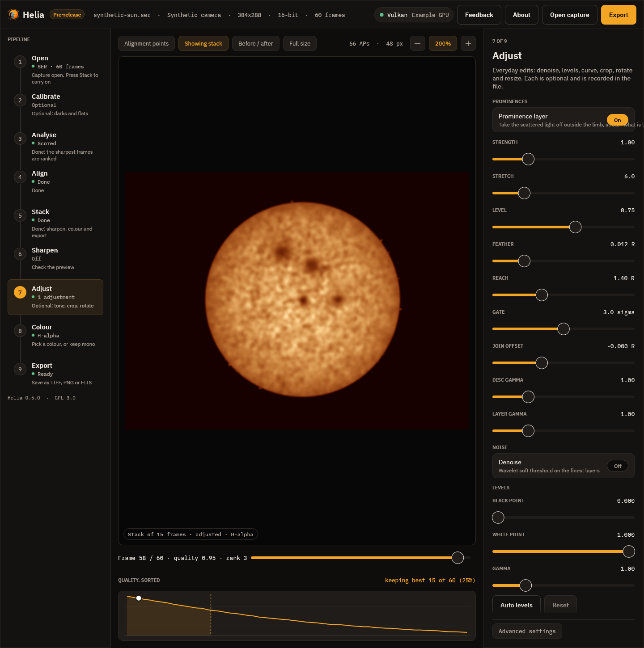
Task: Select step 5 Stack circle
Action: point(20,215)
